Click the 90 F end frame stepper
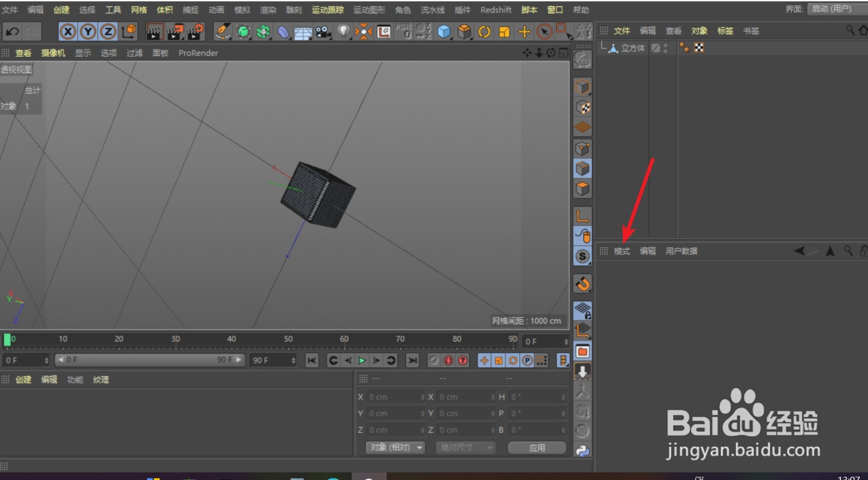The width and height of the screenshot is (868, 480). tap(293, 360)
